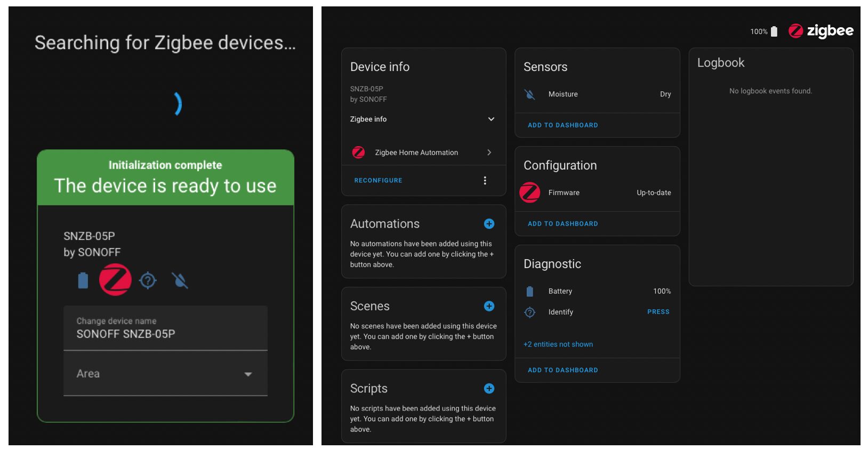Show the +2 entities not shown
The width and height of the screenshot is (868, 449).
point(558,344)
